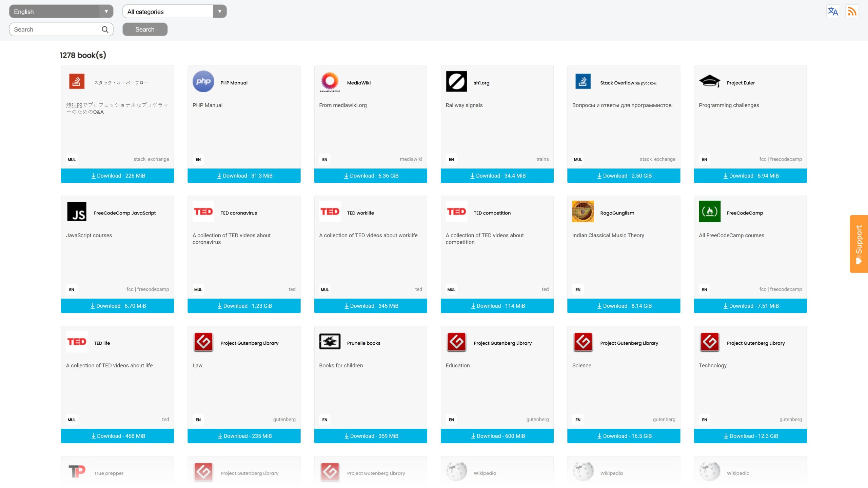Expand the All categories dropdown
The height and width of the screenshot is (488, 868).
[174, 12]
